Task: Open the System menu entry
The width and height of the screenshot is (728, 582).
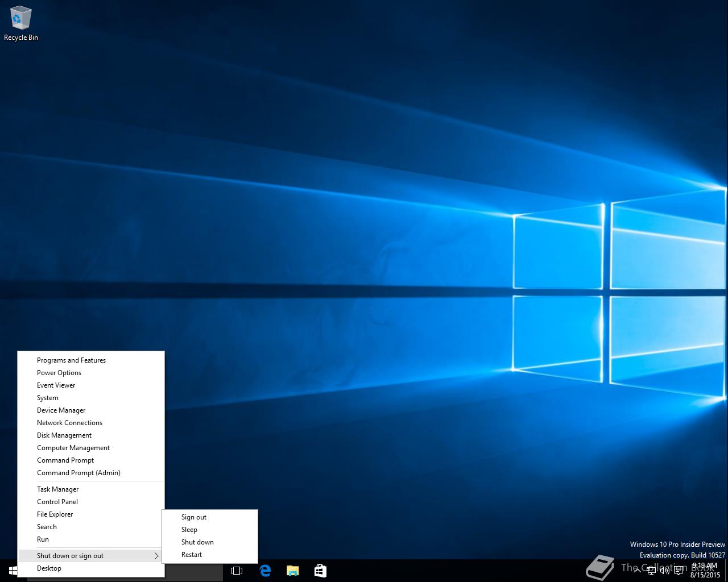Action: coord(91,398)
